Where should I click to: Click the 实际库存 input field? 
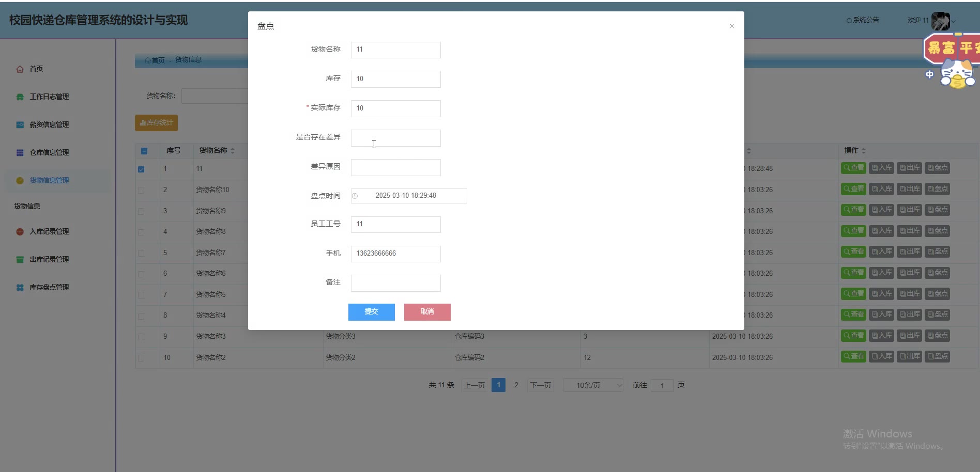[396, 108]
